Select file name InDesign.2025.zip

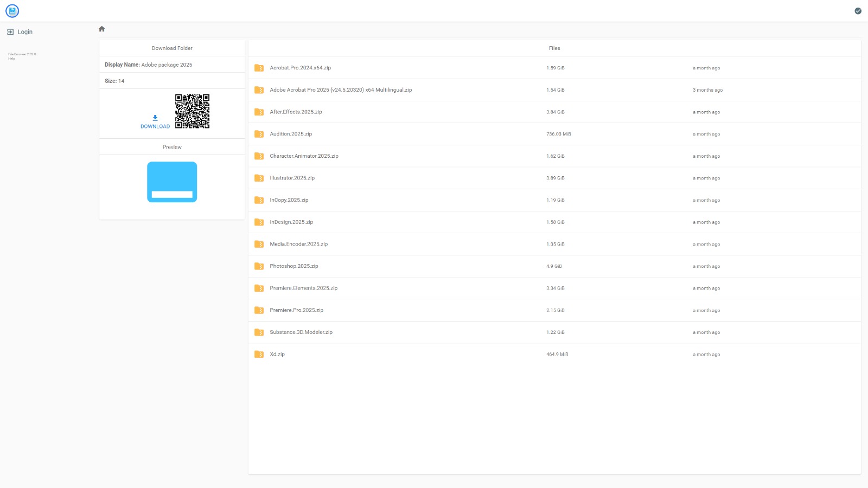tap(291, 222)
